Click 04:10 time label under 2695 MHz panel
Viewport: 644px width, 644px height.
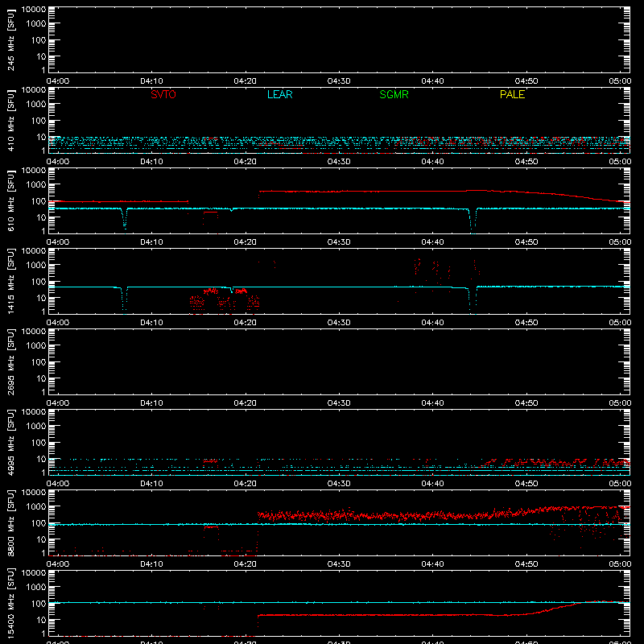[x=151, y=403]
